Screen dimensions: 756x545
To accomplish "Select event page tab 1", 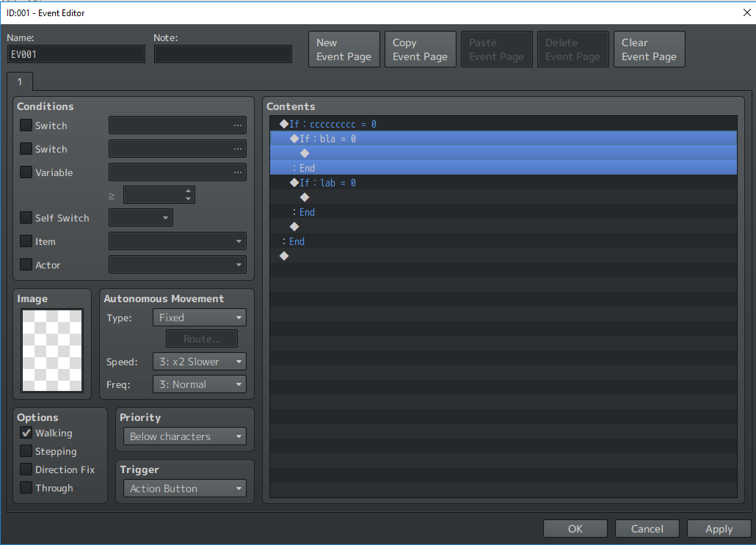I will [x=20, y=81].
